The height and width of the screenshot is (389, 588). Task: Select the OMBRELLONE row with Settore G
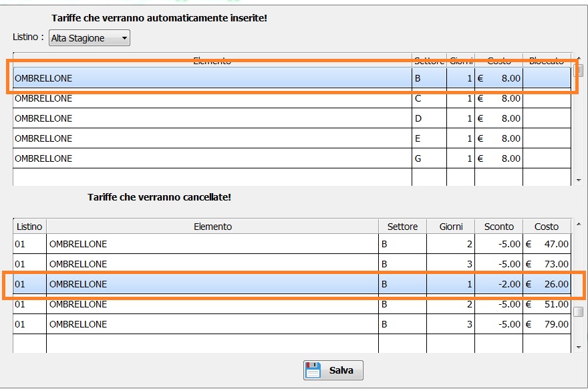click(292, 158)
